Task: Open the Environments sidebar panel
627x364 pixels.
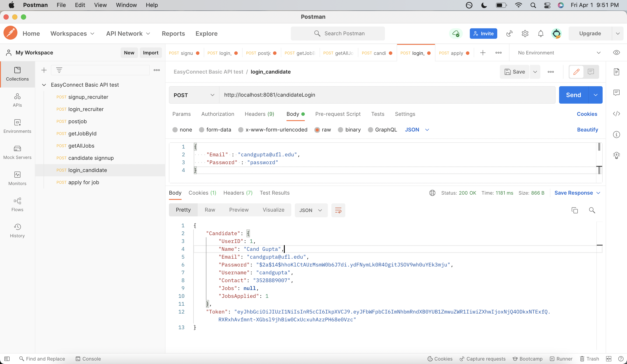Action: (x=17, y=126)
